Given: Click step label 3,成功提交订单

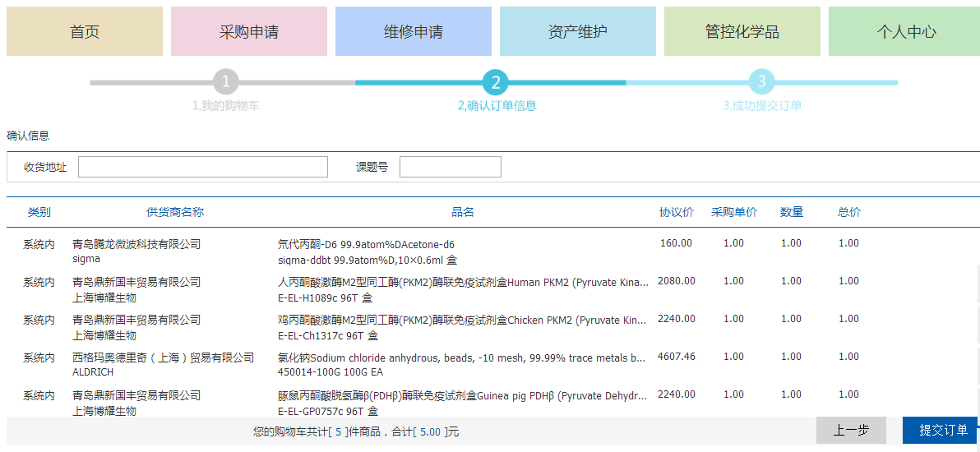Looking at the screenshot, I should click(762, 106).
